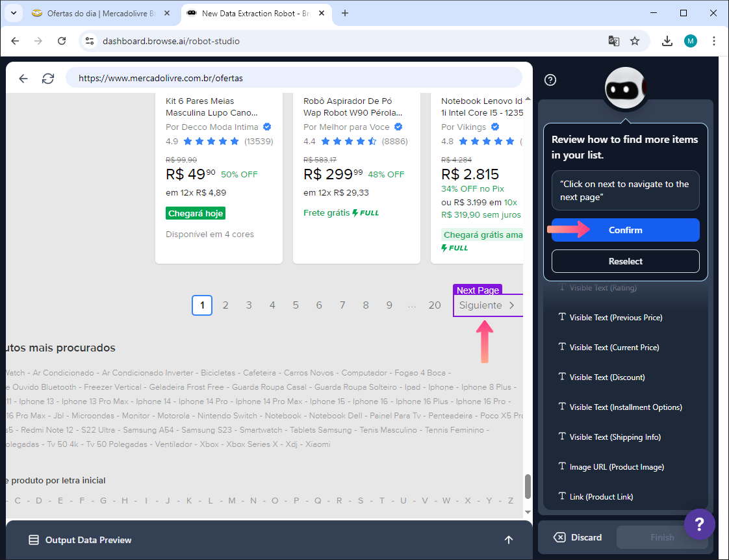Screen dimensions: 729x560
Task: Click the mercadolivre ofertas URL field
Action: 294,78
